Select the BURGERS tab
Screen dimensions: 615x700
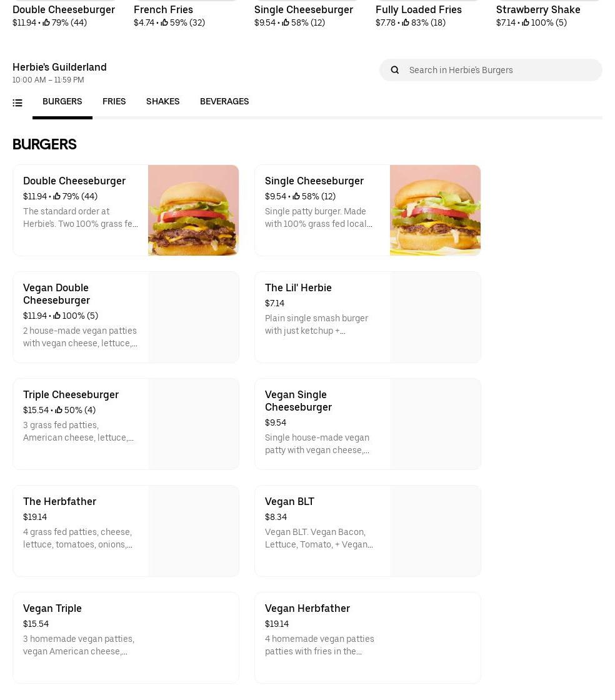tap(62, 101)
